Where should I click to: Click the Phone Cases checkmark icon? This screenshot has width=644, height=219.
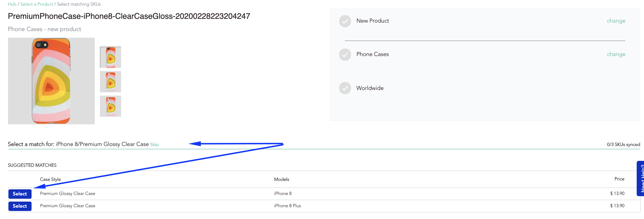point(345,54)
